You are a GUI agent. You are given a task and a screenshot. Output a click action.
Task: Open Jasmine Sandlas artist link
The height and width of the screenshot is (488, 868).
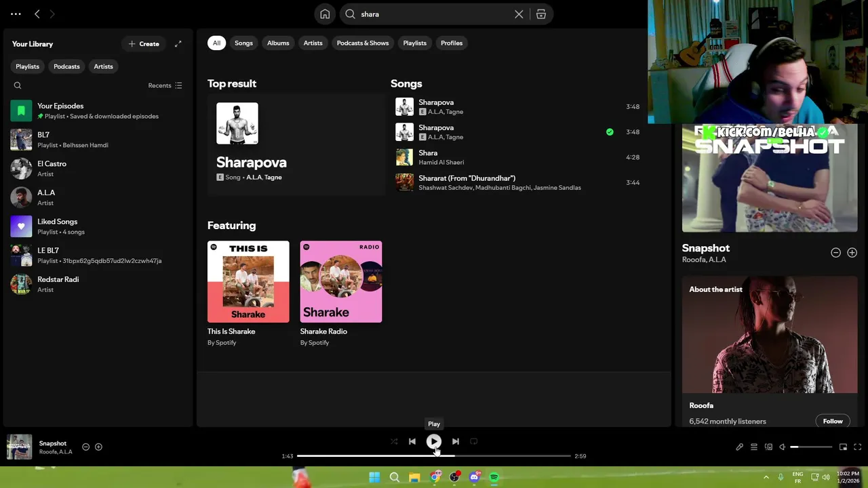pos(557,188)
